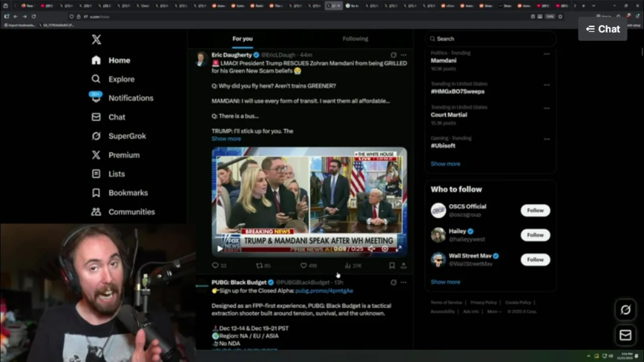
Task: Open the Mamdani trending topic
Action: click(443, 60)
